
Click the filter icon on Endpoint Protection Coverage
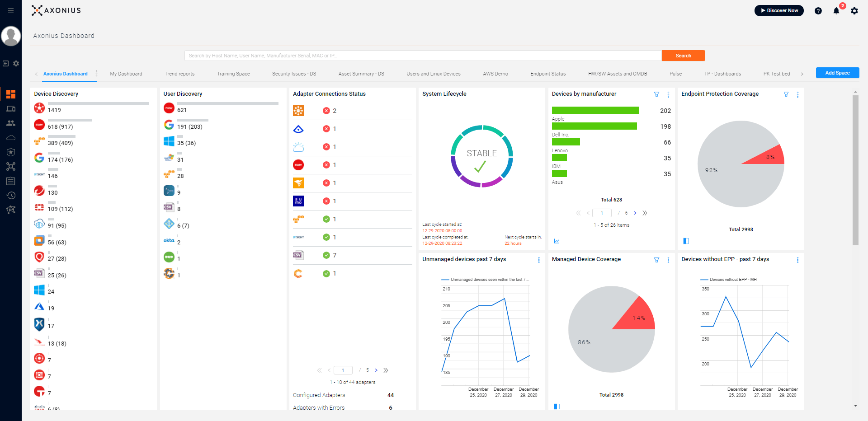click(786, 94)
